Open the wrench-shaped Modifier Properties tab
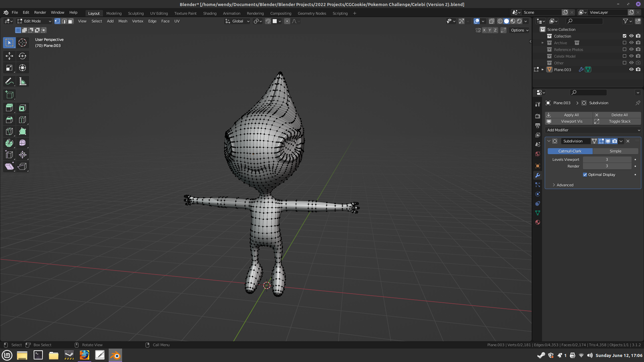The image size is (644, 362). (537, 175)
